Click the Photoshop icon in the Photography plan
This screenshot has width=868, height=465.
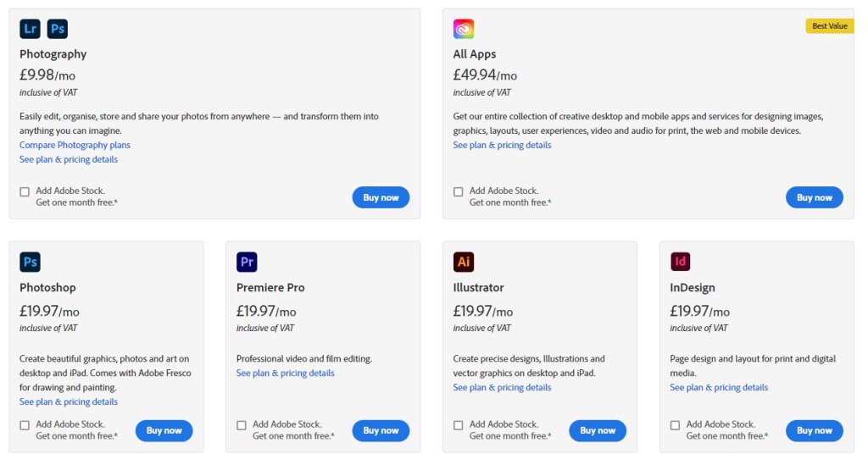[57, 29]
